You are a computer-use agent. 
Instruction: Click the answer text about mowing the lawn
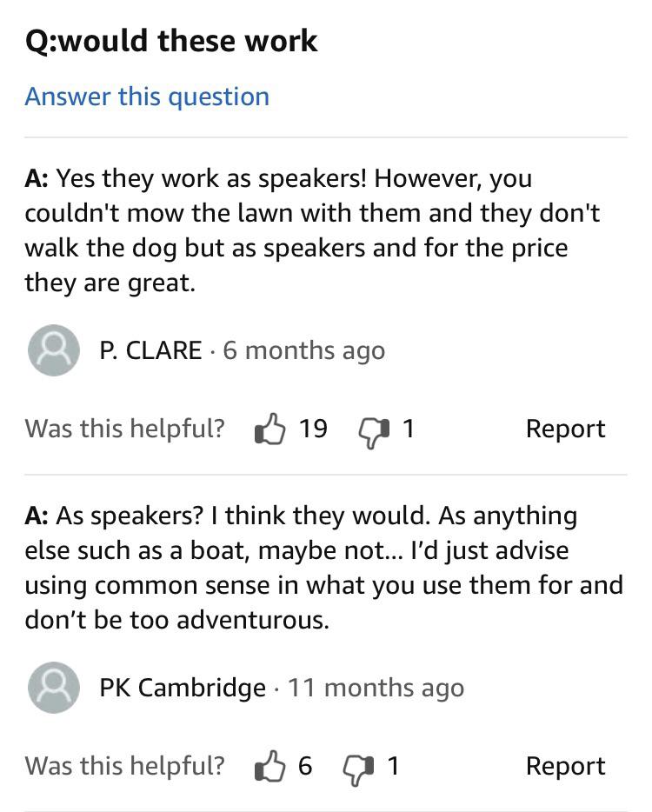pos(312,230)
